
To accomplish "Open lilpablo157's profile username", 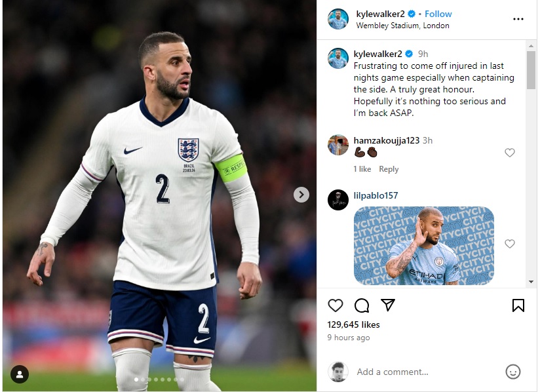I will tap(376, 195).
